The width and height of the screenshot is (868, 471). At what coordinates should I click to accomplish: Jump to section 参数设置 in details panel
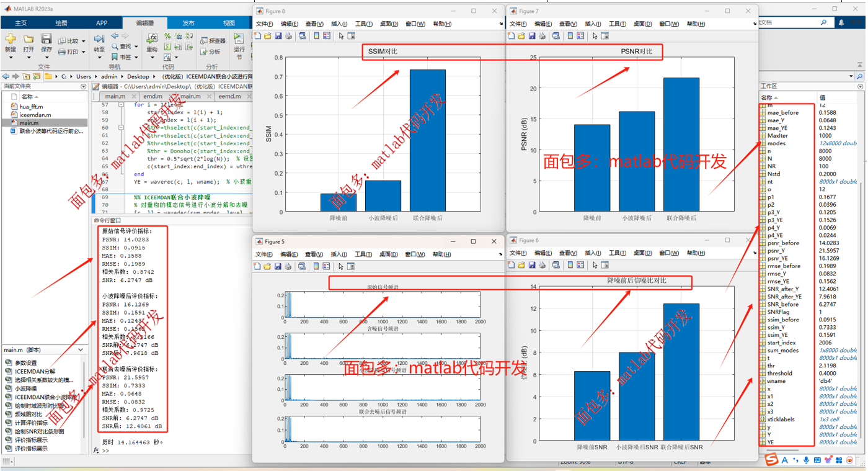25,363
